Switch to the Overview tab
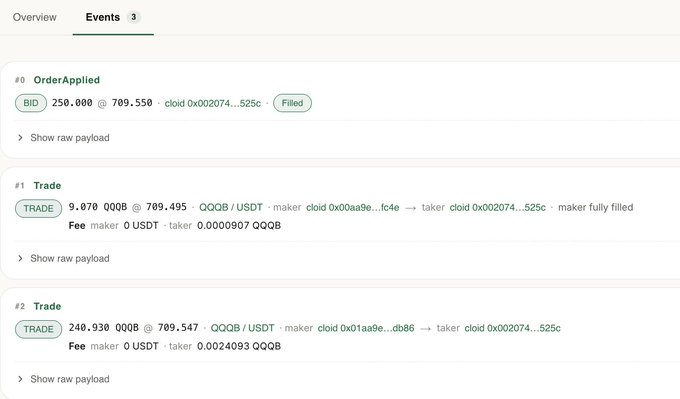This screenshot has width=680, height=399. [x=35, y=17]
